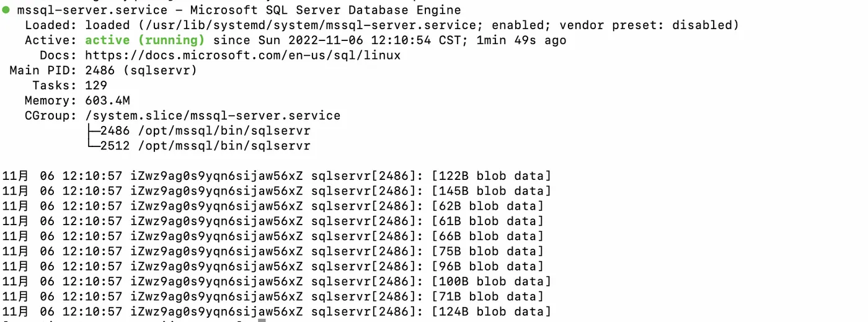868x322 pixels.
Task: Click the "[100B blob data]" log entry
Action: tap(491, 281)
